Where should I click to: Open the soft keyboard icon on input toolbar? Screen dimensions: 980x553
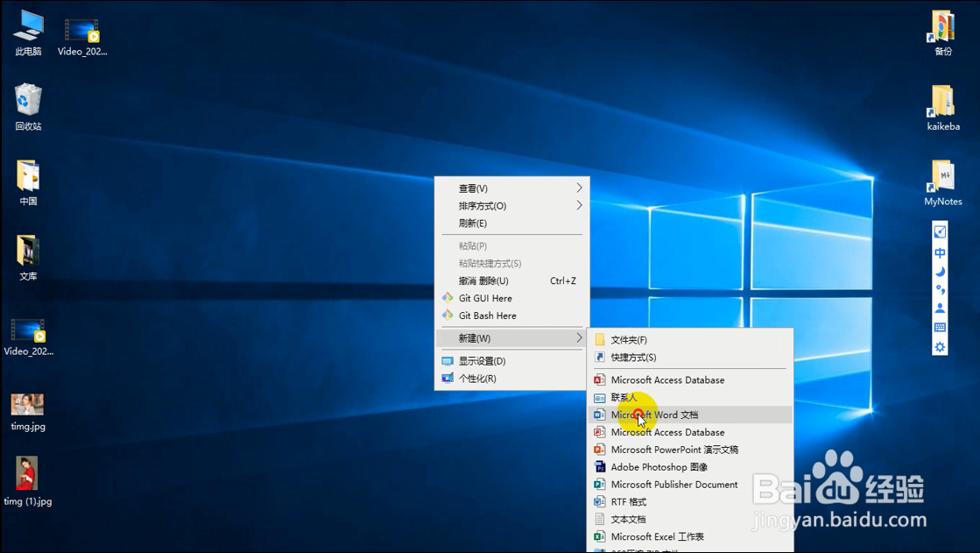[x=939, y=327]
